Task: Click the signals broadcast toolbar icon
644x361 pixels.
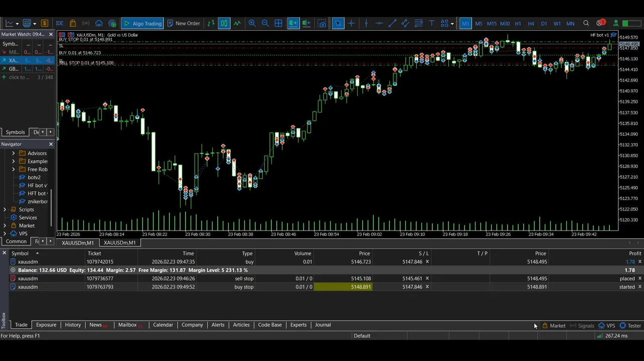Action: point(86,23)
